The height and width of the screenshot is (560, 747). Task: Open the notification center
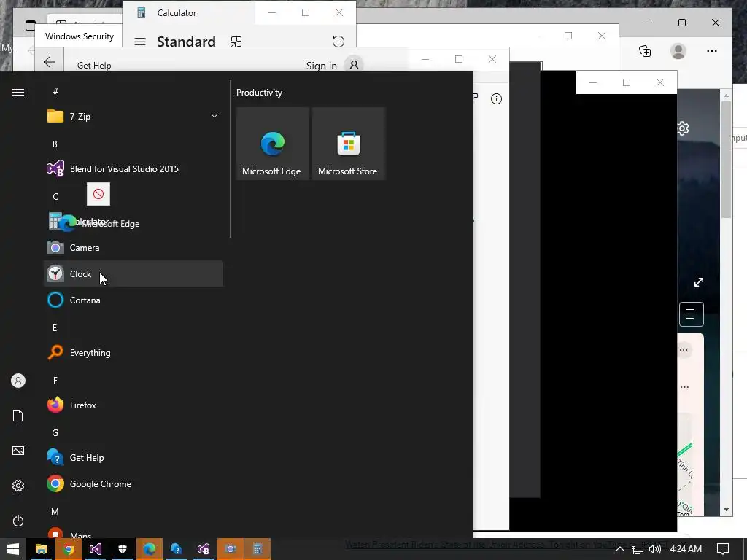click(x=723, y=549)
